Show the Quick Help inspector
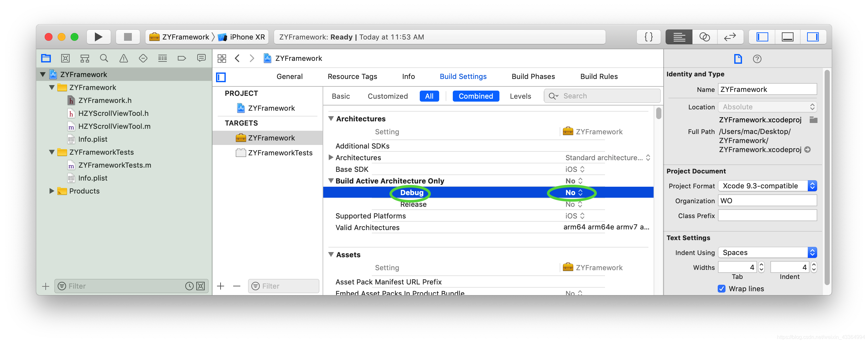This screenshot has width=868, height=343. pyautogui.click(x=757, y=59)
